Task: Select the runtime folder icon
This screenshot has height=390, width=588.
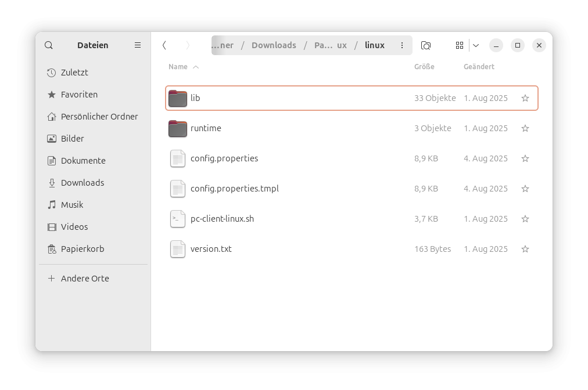Action: click(x=178, y=128)
